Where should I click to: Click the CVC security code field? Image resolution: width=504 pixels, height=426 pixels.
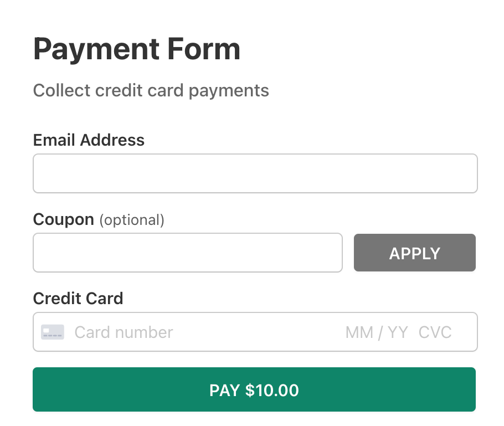436,332
